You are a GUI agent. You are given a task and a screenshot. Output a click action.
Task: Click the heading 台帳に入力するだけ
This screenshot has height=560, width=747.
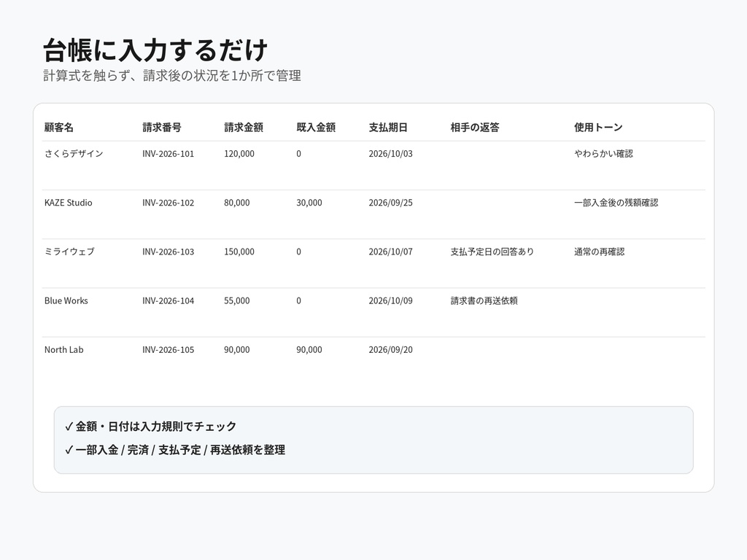pos(155,50)
